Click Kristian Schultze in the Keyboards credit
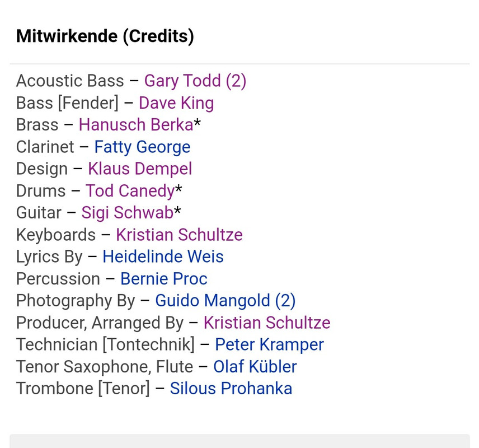This screenshot has width=479, height=448. pyautogui.click(x=179, y=235)
